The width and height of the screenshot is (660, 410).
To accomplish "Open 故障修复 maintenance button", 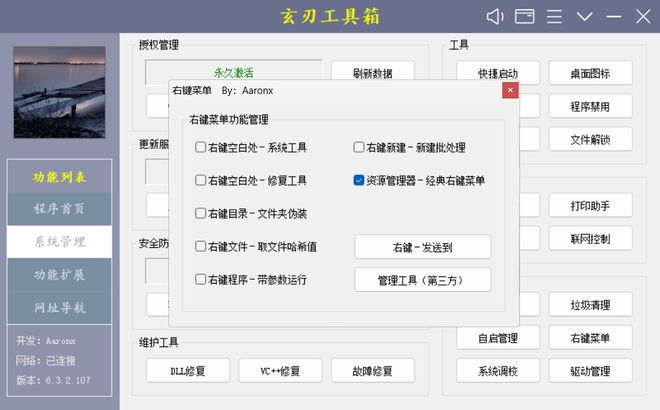I will pos(373,371).
